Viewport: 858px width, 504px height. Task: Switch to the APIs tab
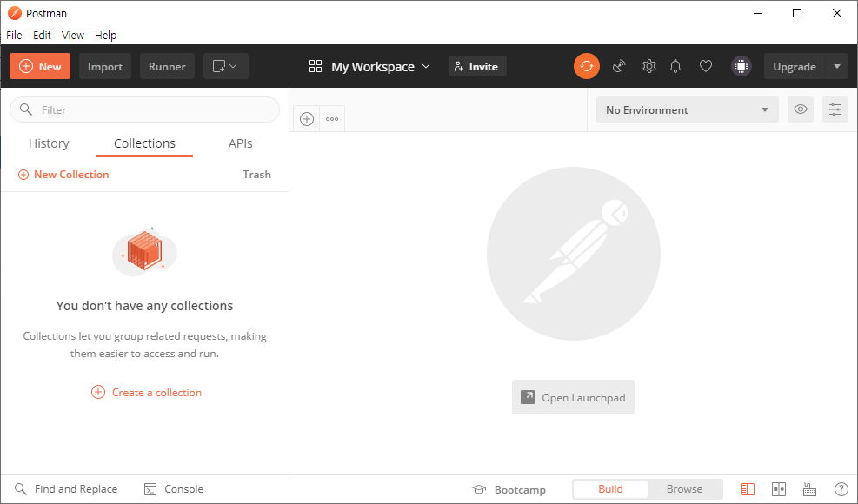tap(240, 143)
